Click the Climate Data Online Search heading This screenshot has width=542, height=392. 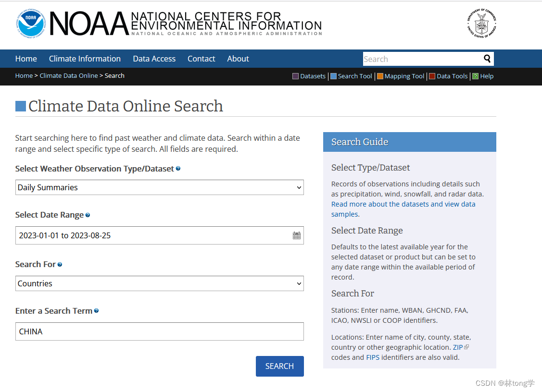pos(126,106)
